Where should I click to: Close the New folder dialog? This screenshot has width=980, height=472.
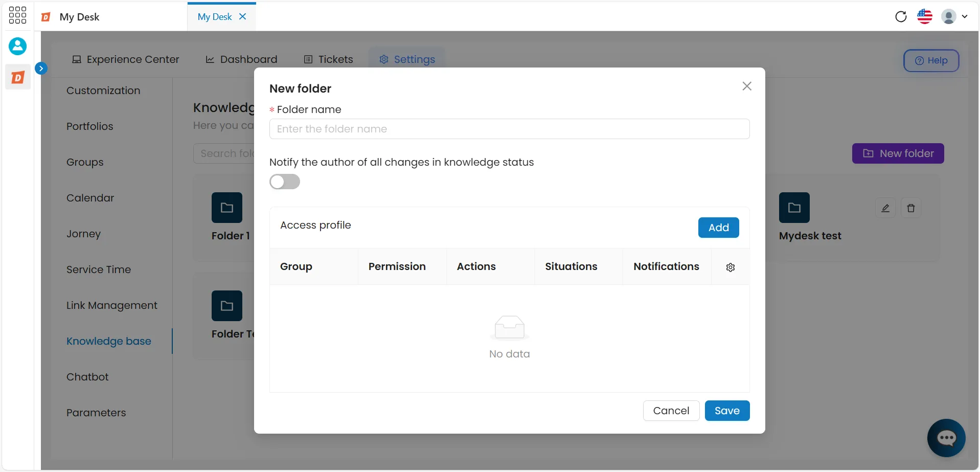pyautogui.click(x=747, y=86)
